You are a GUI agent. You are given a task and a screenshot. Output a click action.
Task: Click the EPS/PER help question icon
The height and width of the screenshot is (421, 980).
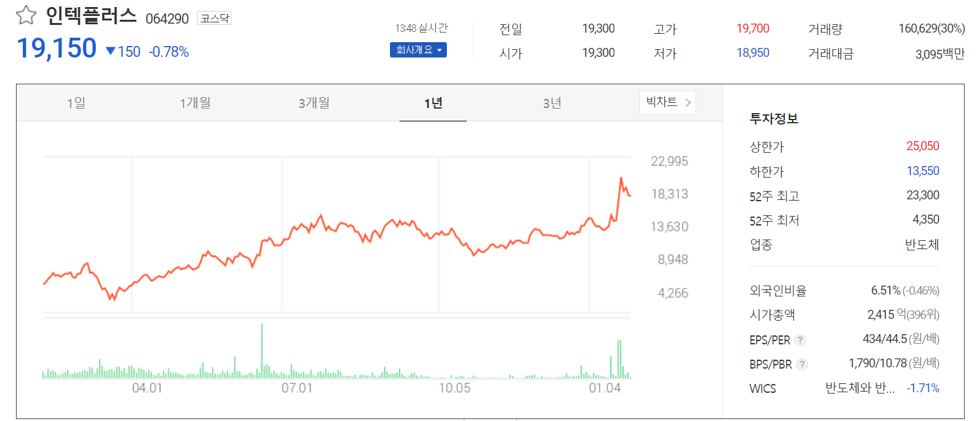[x=800, y=340]
